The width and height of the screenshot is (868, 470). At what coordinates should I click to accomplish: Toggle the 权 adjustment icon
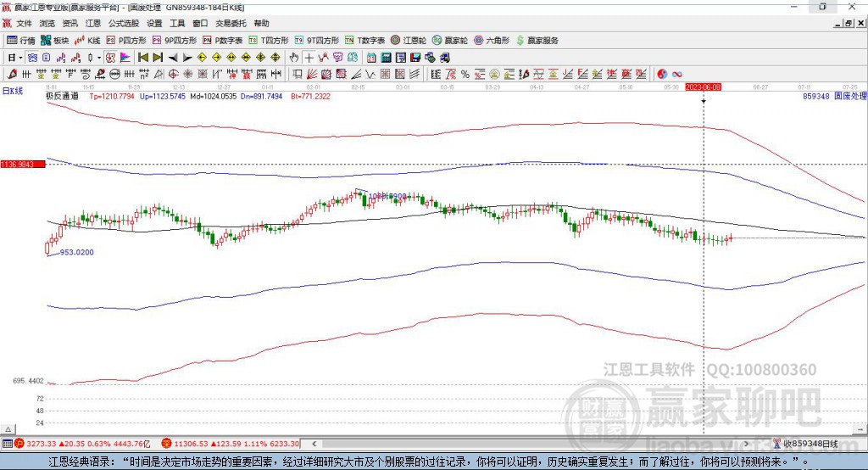pos(111,58)
